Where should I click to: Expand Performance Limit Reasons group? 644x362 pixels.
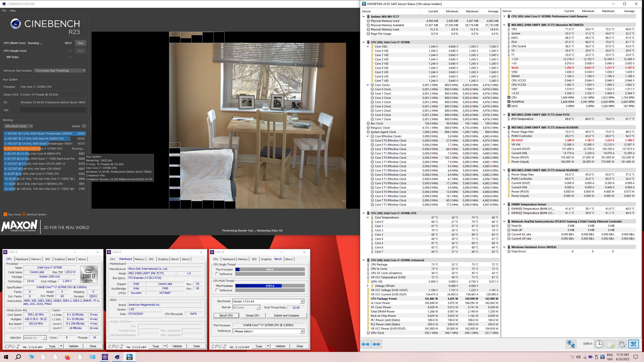(x=504, y=16)
